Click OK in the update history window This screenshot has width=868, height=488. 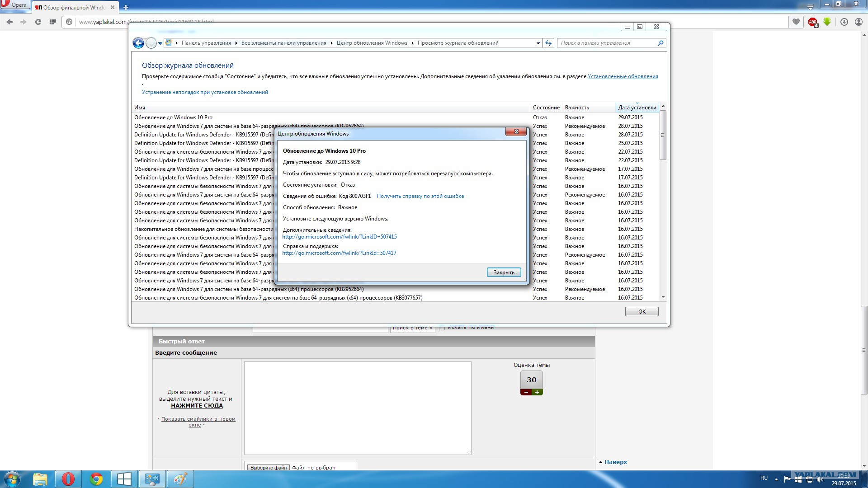pyautogui.click(x=642, y=312)
